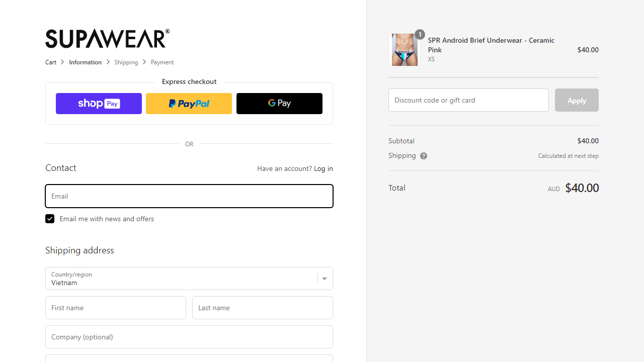Image resolution: width=644 pixels, height=362 pixels.
Task: Click the Supawear logo
Action: pyautogui.click(x=107, y=39)
